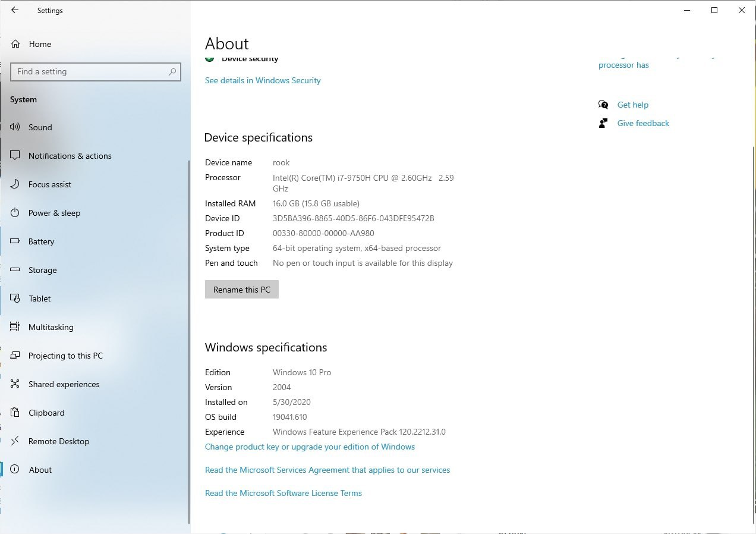This screenshot has height=534, width=756.
Task: Select the Pen and touch value text
Action: [x=363, y=263]
